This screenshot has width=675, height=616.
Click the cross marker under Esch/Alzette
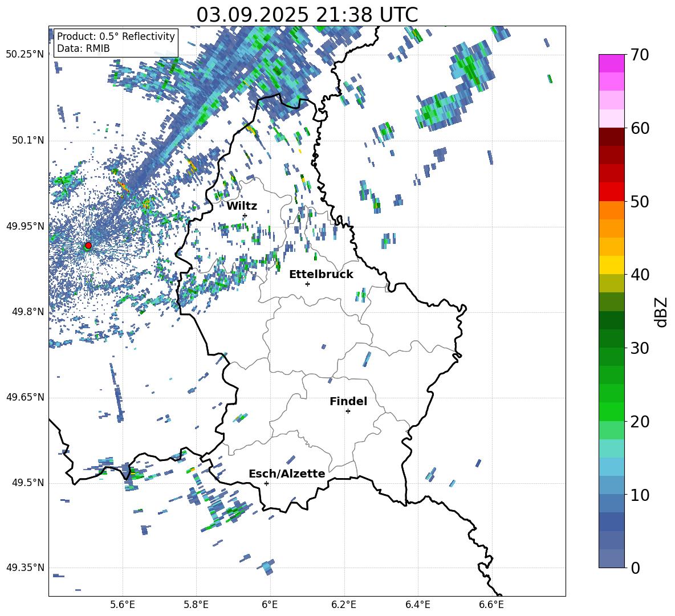pyautogui.click(x=266, y=483)
